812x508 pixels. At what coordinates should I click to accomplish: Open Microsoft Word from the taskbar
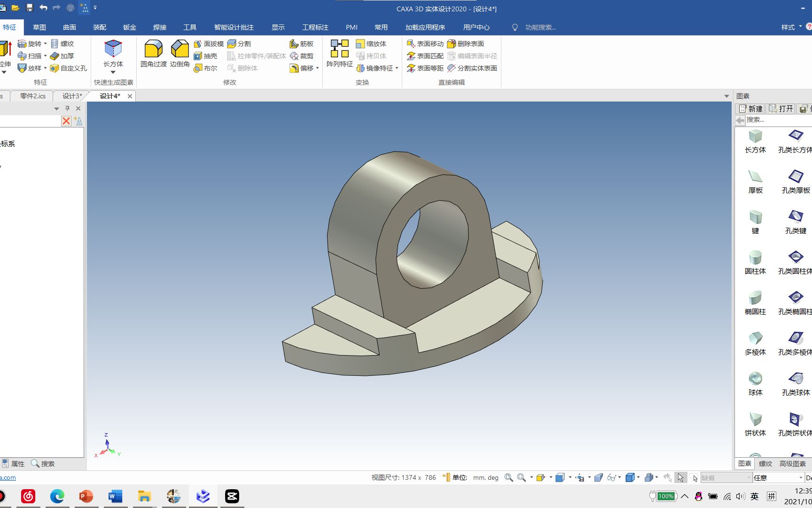115,496
